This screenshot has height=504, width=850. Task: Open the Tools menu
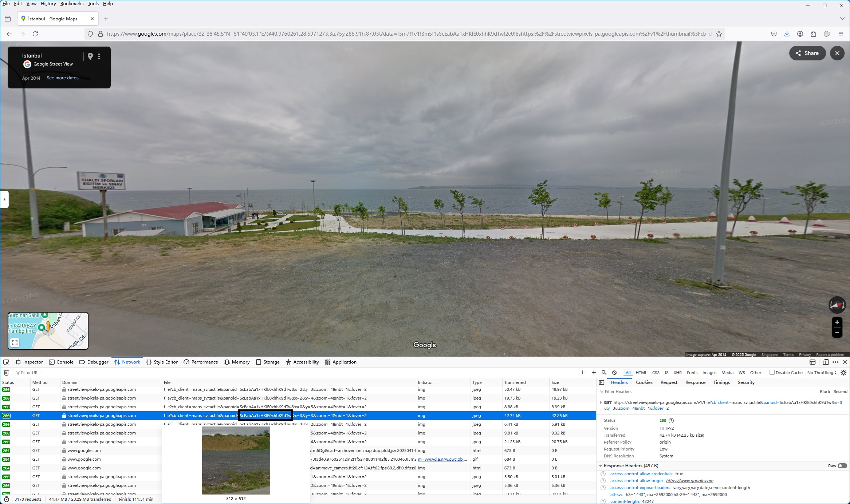coord(93,4)
